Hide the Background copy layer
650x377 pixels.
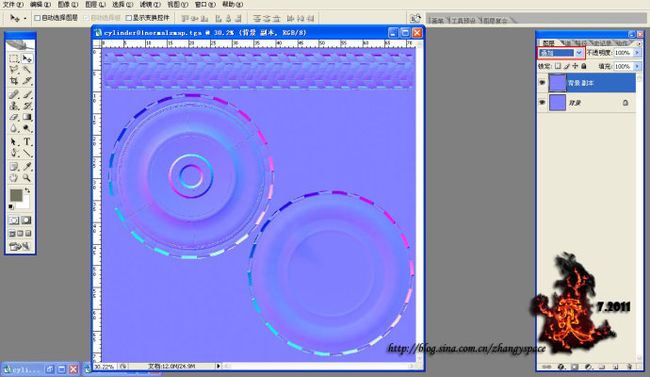point(542,83)
